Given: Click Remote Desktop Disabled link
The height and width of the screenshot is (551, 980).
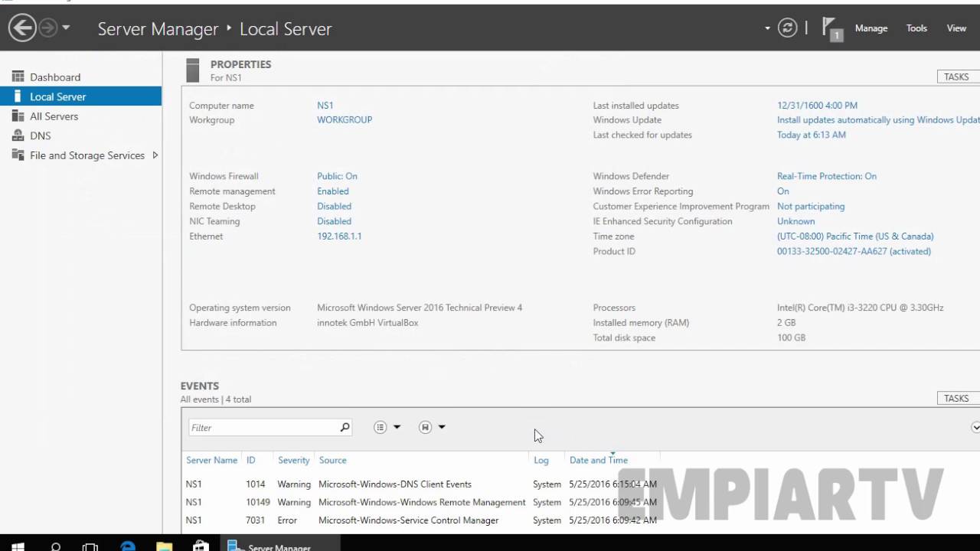Looking at the screenshot, I should tap(334, 207).
